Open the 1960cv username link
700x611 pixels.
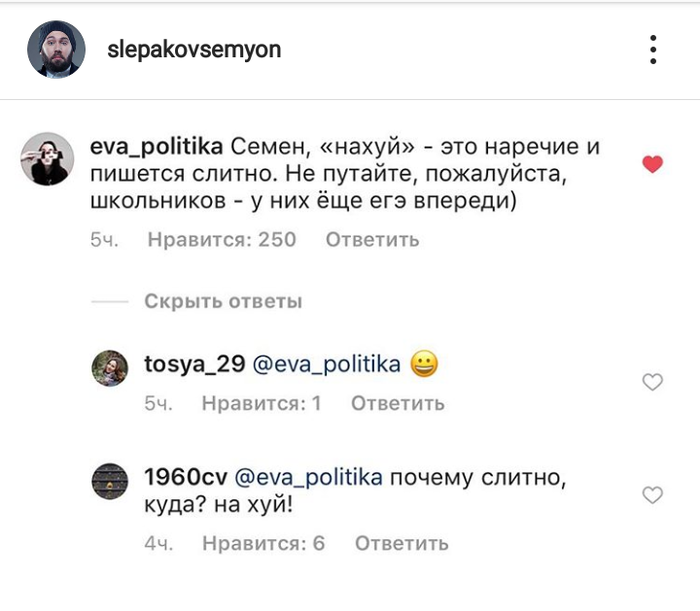click(x=186, y=476)
